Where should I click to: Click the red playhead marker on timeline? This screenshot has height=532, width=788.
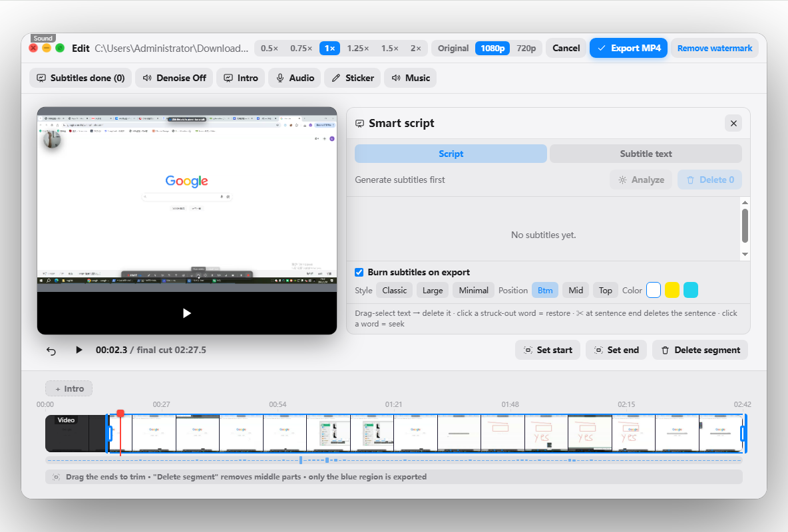pos(120,413)
